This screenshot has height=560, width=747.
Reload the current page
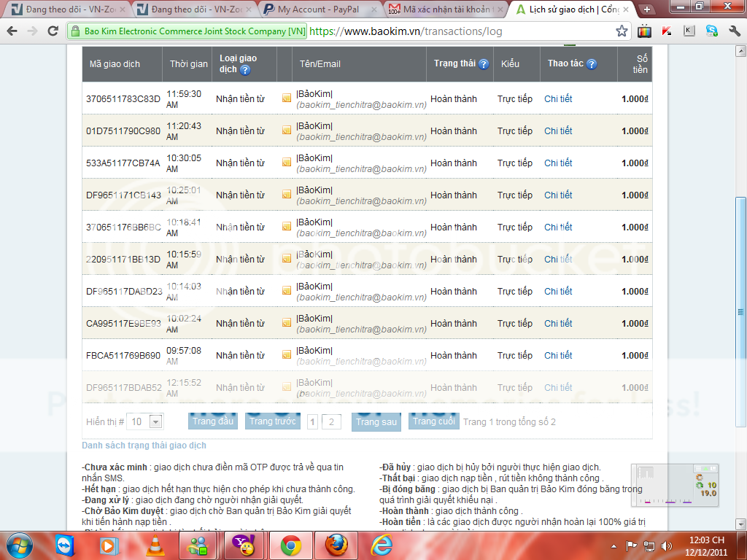click(x=53, y=31)
